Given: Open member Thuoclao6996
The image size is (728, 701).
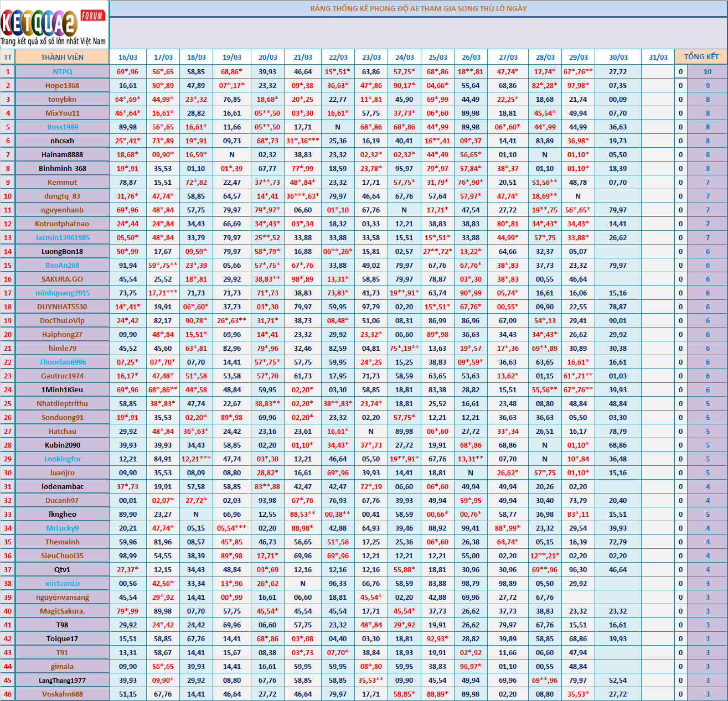Looking at the screenshot, I should (63, 362).
